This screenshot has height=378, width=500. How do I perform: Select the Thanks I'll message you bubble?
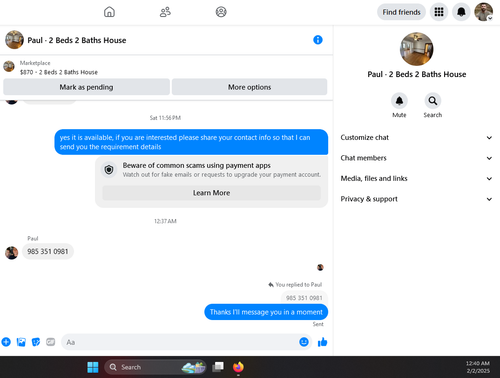pos(266,312)
